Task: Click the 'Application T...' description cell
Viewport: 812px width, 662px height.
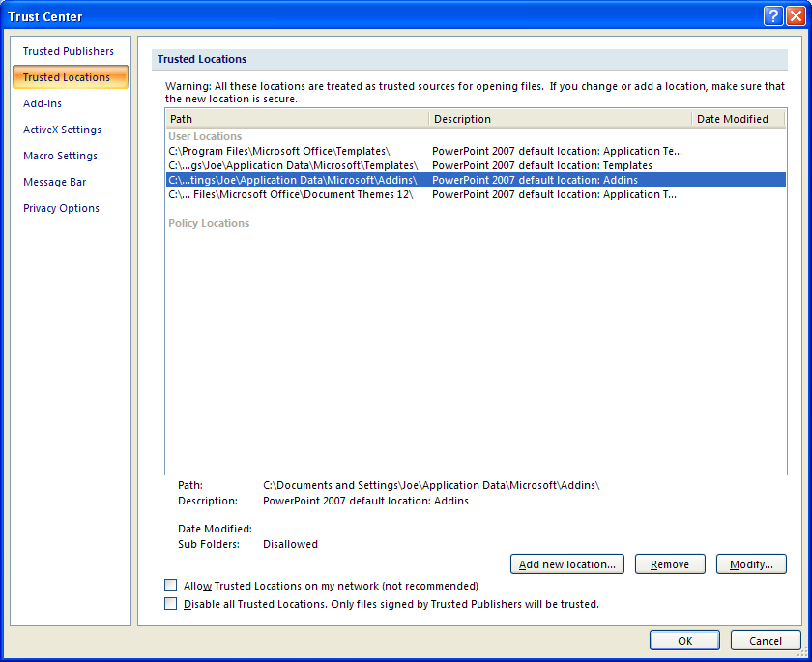Action: coord(554,194)
